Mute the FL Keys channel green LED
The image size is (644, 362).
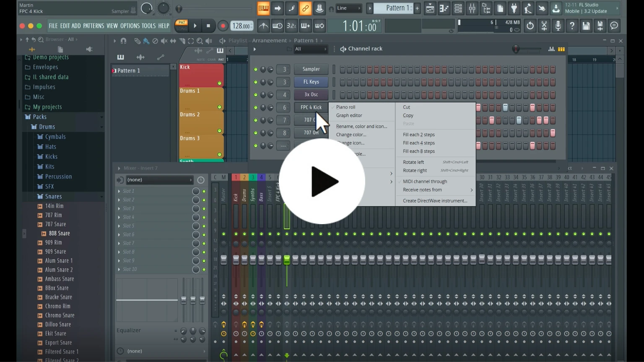coord(255,82)
